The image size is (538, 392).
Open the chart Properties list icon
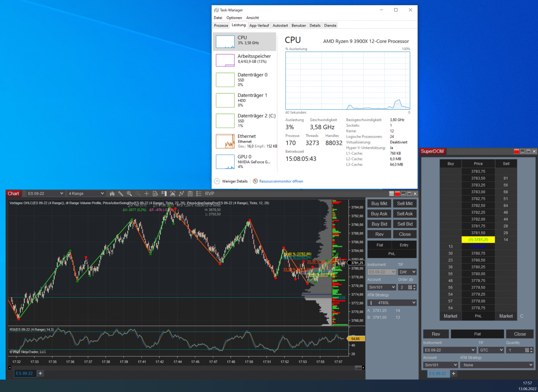[x=199, y=194]
